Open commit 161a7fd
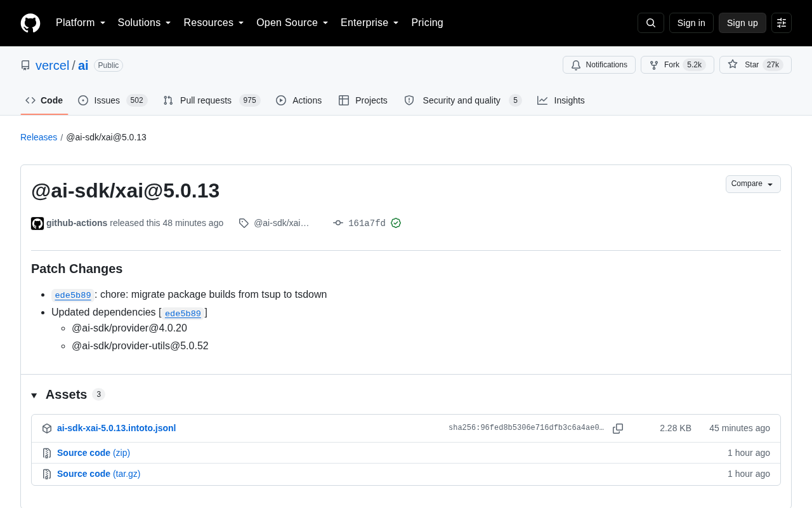Screen dimensions: 812x508 (367, 223)
